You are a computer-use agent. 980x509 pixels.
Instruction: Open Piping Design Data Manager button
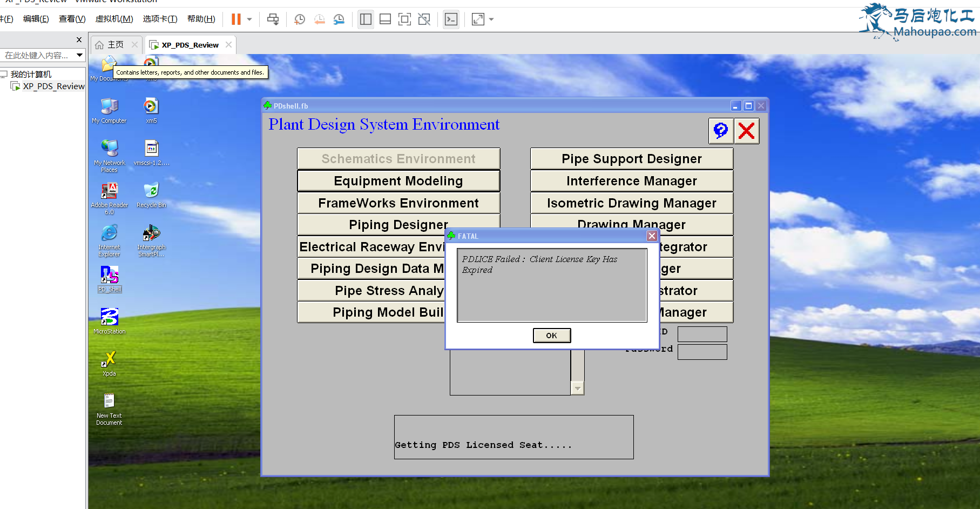click(371, 269)
